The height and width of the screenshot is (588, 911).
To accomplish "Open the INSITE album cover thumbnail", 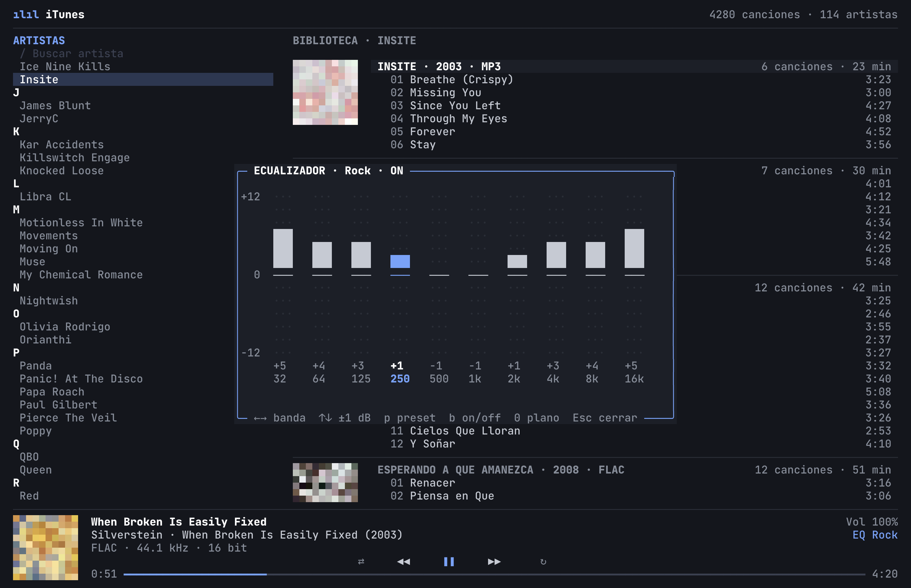I will point(325,92).
